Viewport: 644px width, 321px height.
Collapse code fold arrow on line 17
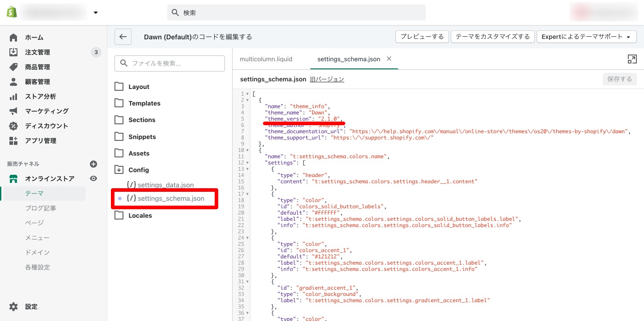click(248, 194)
